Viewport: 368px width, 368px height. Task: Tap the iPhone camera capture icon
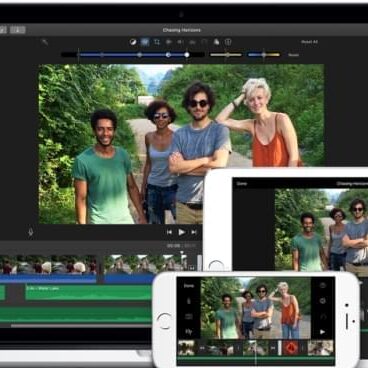(189, 317)
